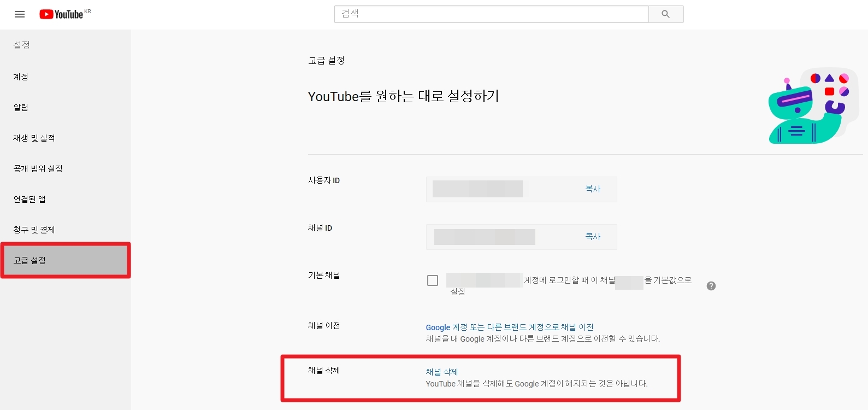
Task: Open 청구 및 결제 settings
Action: (x=66, y=230)
